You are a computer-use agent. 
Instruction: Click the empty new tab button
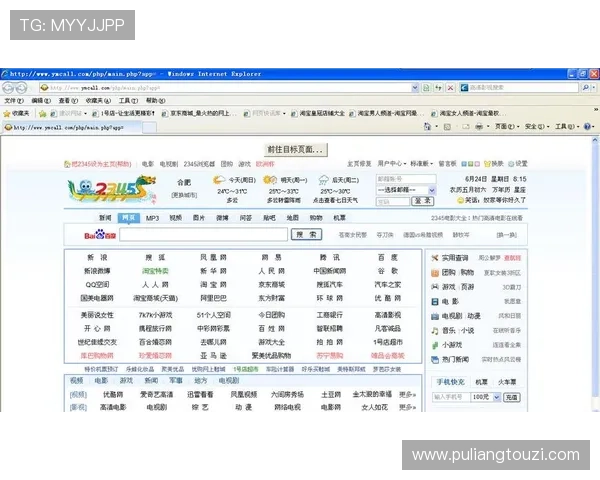[x=150, y=127]
